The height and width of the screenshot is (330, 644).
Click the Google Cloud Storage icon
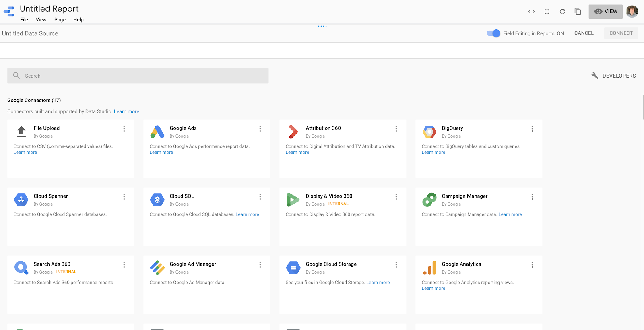pos(293,268)
